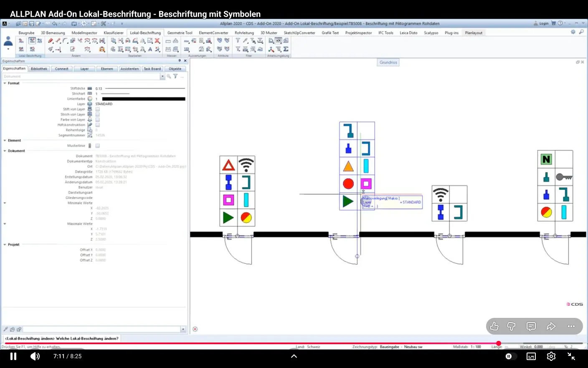Open the Login account icon
Screen dimensions: 588x368
[x=536, y=23]
